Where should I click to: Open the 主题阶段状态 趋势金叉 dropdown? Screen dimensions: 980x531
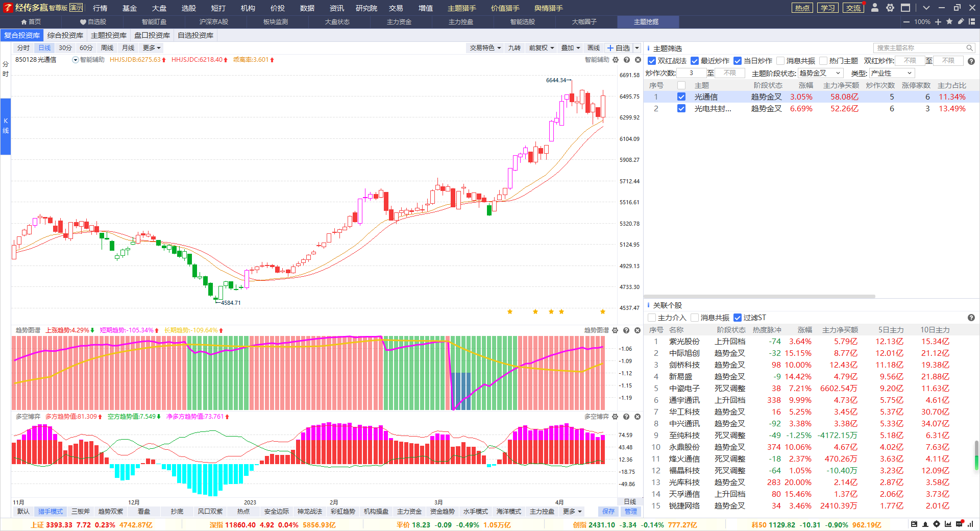tap(820, 73)
